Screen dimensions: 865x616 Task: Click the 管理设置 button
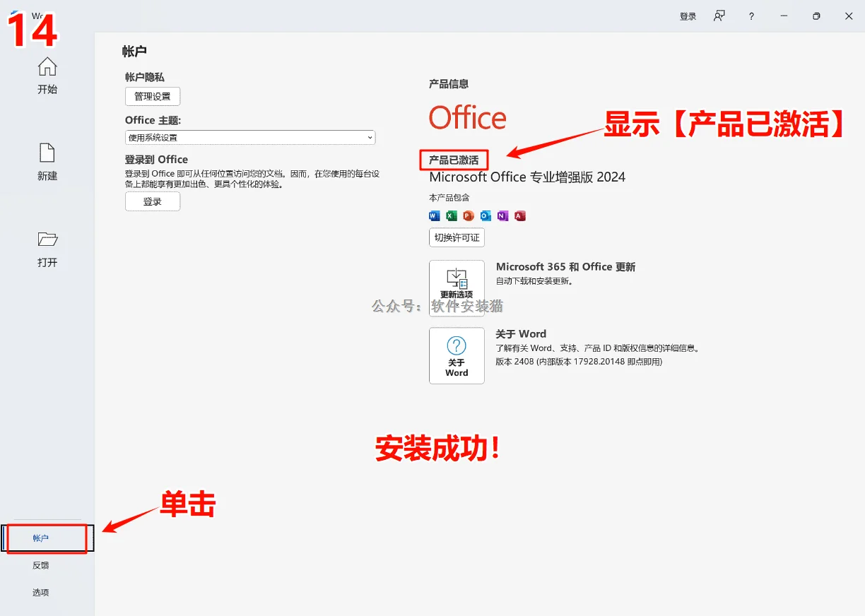pyautogui.click(x=152, y=96)
